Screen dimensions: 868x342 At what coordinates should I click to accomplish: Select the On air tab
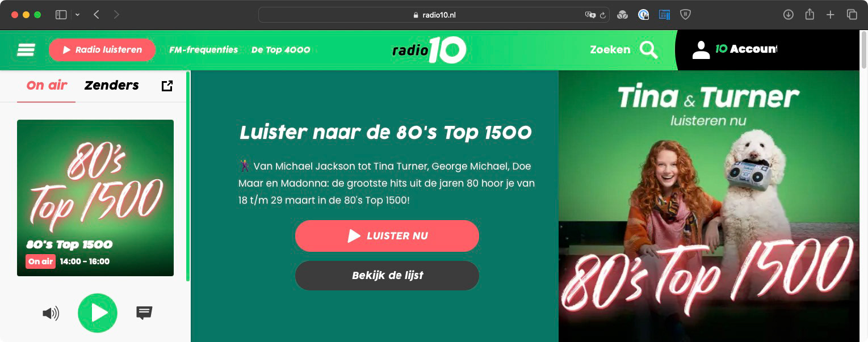[47, 85]
